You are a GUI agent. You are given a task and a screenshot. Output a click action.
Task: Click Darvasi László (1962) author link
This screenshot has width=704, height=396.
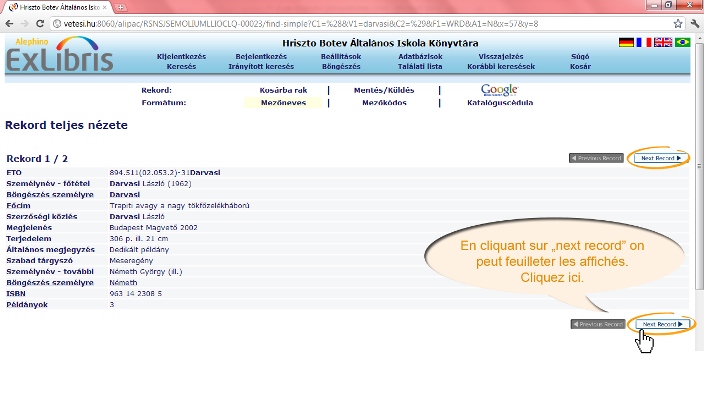click(x=150, y=184)
